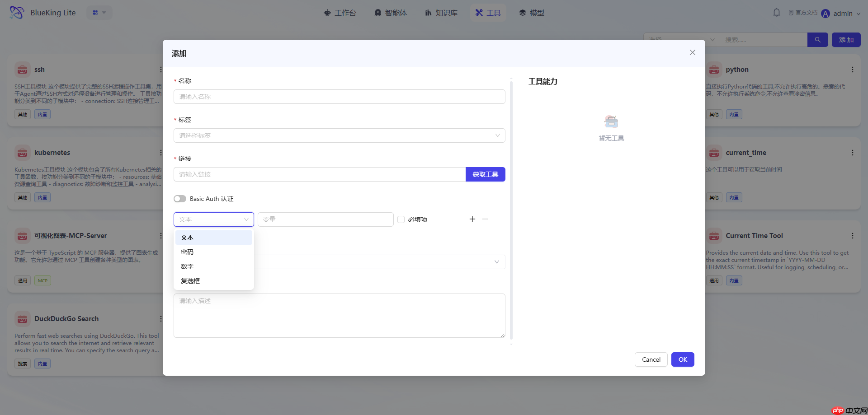Open the notification bell
Image resolution: width=868 pixels, height=415 pixels.
tap(776, 12)
